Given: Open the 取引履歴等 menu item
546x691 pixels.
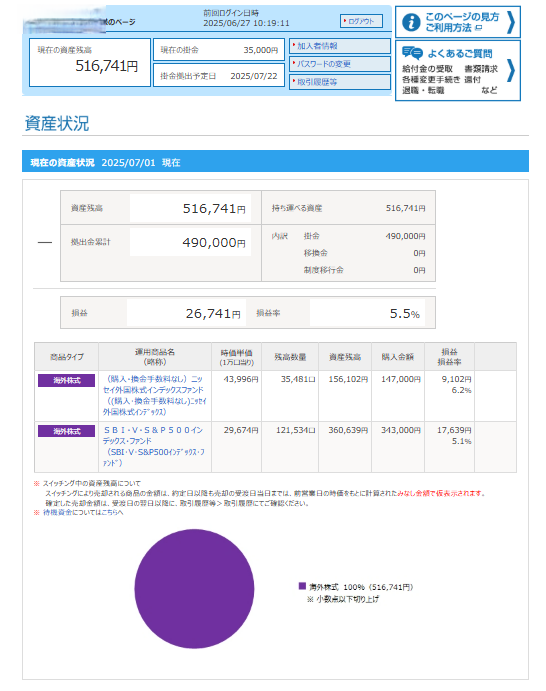Looking at the screenshot, I should point(340,82).
